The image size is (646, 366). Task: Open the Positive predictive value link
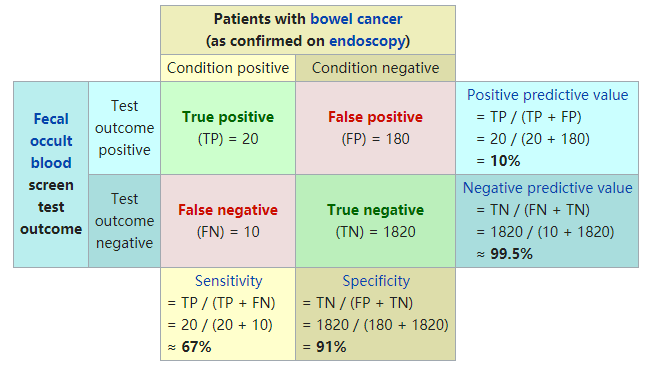coord(548,95)
